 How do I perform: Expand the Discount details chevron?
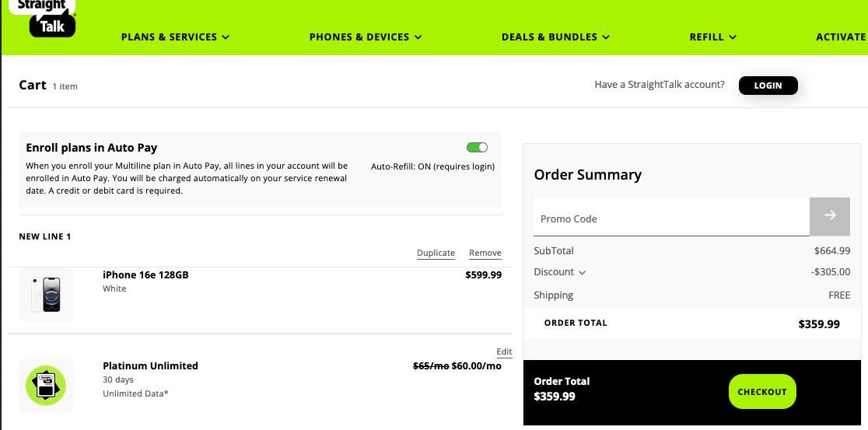point(583,272)
